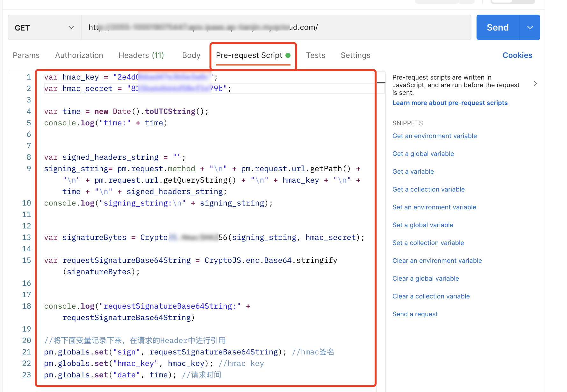Select the Pre-request Script tab
The height and width of the screenshot is (392, 567).
(253, 55)
